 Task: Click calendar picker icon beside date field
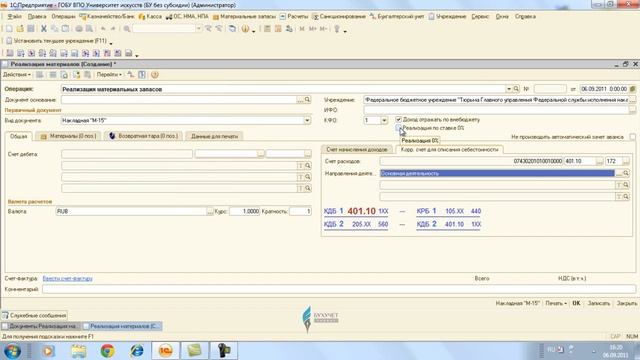(632, 89)
